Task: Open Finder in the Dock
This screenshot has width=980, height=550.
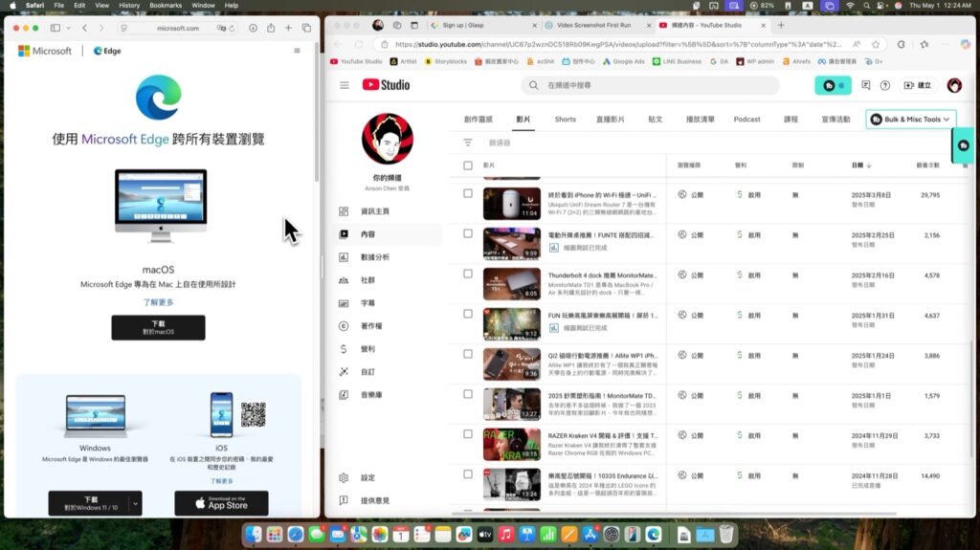Action: pyautogui.click(x=253, y=535)
